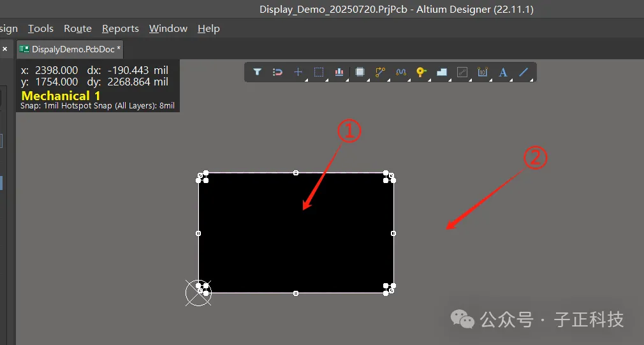Select the board outline's left edge midpoint handle

pyautogui.click(x=198, y=233)
